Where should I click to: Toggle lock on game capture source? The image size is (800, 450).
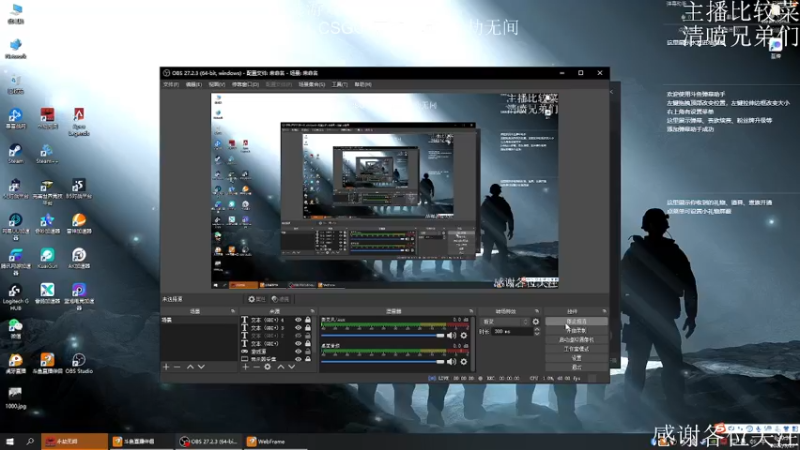click(308, 351)
